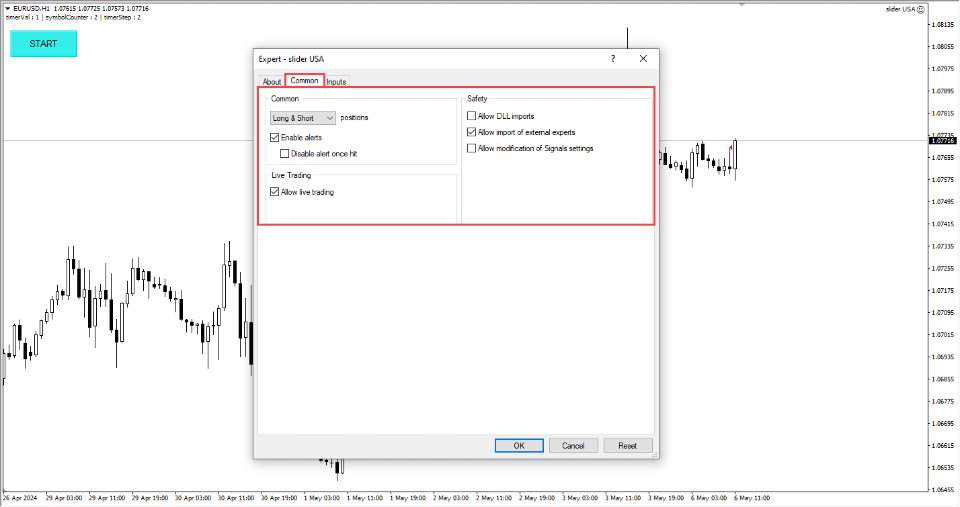Click the Cancel button
This screenshot has height=507, width=960.
[573, 445]
